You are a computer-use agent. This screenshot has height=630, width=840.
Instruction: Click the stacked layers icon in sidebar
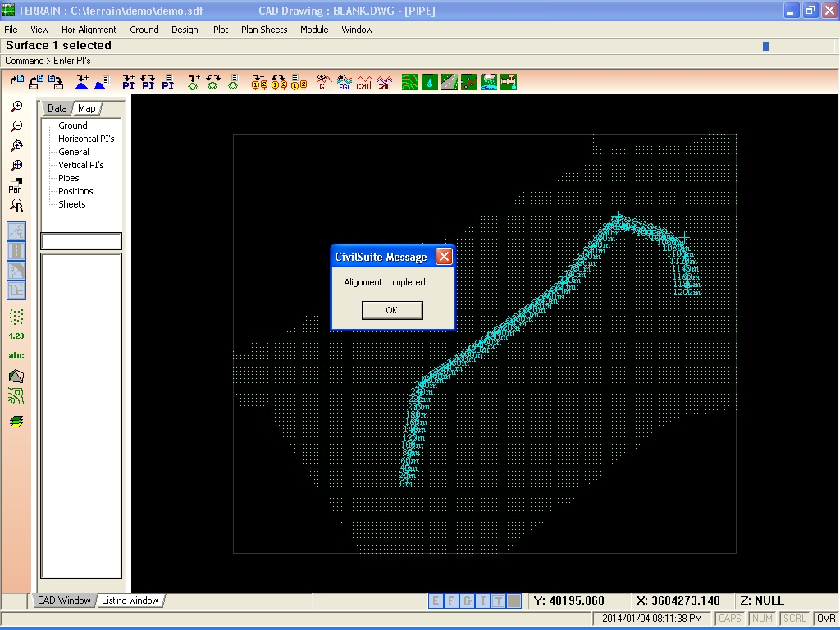[x=16, y=422]
